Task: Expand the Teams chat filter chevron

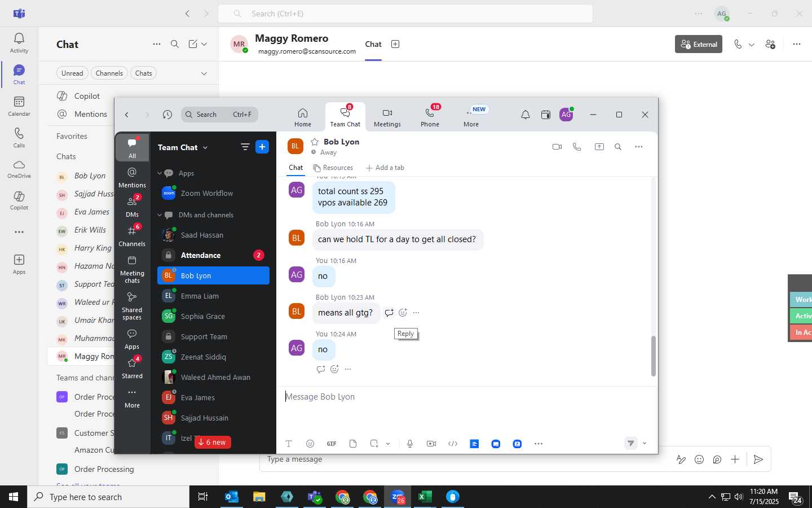Action: click(204, 73)
